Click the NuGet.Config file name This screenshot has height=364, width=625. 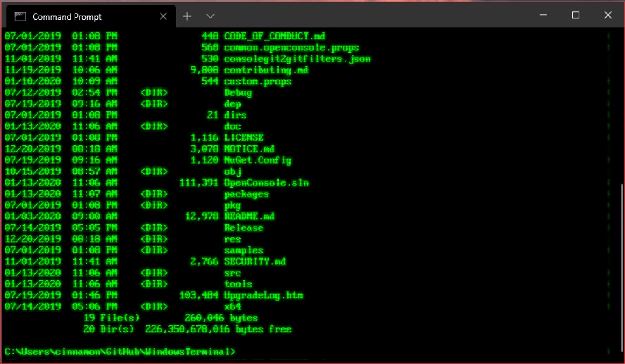pyautogui.click(x=257, y=160)
